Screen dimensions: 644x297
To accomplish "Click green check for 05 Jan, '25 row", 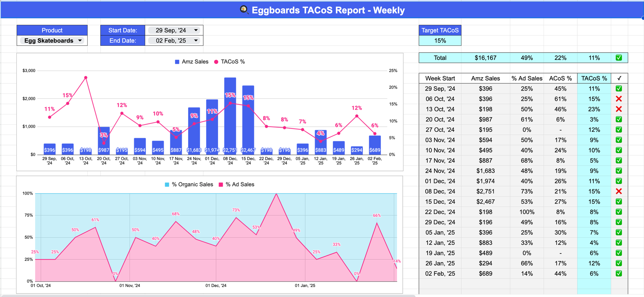I will [x=619, y=233].
